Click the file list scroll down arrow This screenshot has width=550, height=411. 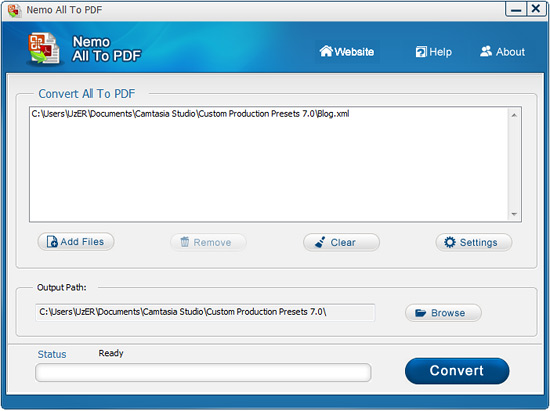(x=514, y=214)
